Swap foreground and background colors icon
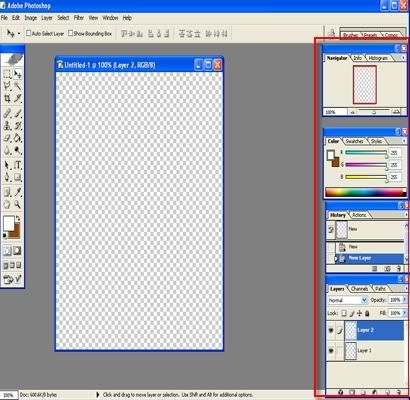This screenshot has height=400, width=410. [18, 219]
